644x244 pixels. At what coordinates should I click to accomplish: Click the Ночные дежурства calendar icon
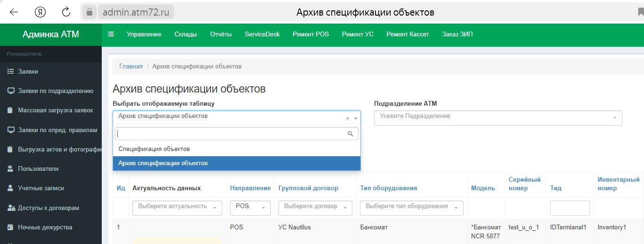point(10,227)
